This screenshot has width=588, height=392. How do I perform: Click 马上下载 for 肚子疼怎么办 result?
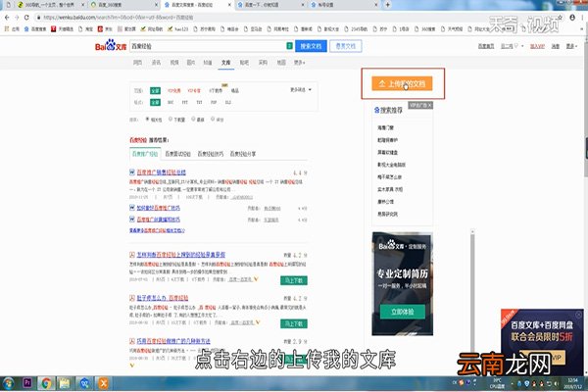pos(294,323)
